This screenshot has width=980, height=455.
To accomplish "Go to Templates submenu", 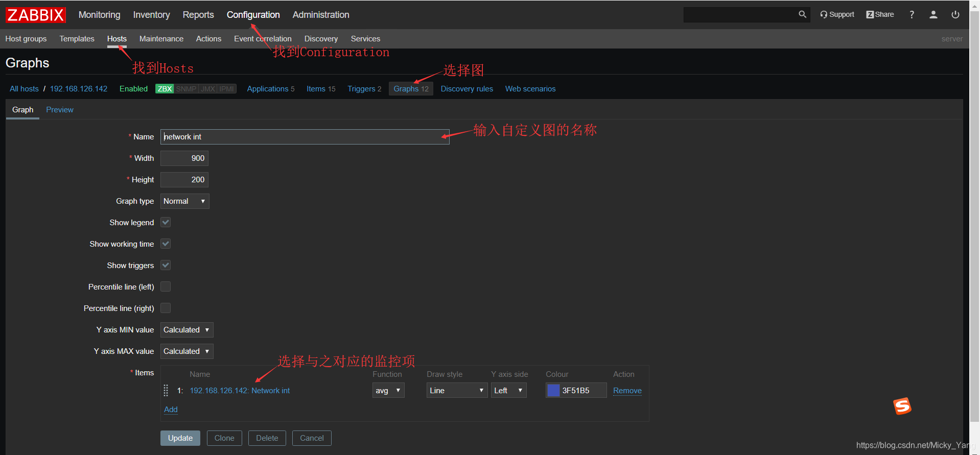I will [x=77, y=39].
